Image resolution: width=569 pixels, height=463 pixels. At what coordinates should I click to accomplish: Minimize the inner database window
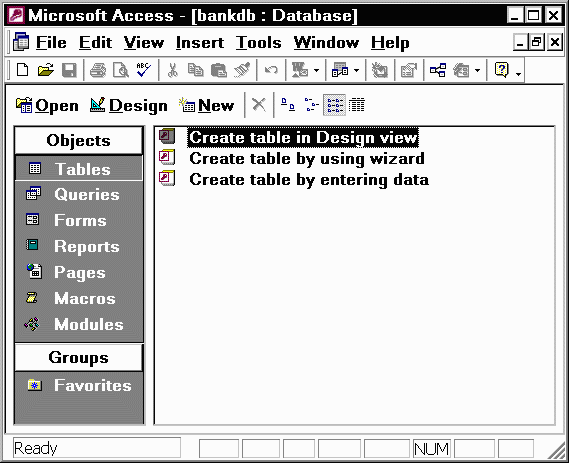520,42
